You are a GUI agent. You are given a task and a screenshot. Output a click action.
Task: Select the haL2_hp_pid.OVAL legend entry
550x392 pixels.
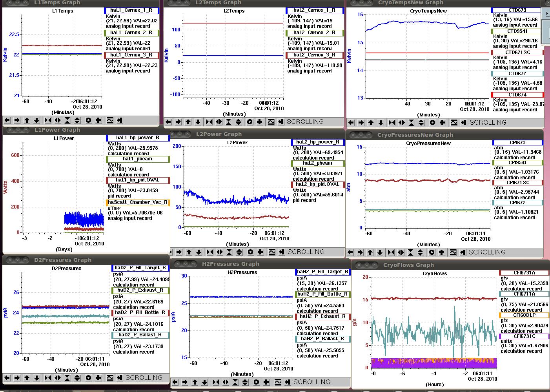(x=318, y=185)
